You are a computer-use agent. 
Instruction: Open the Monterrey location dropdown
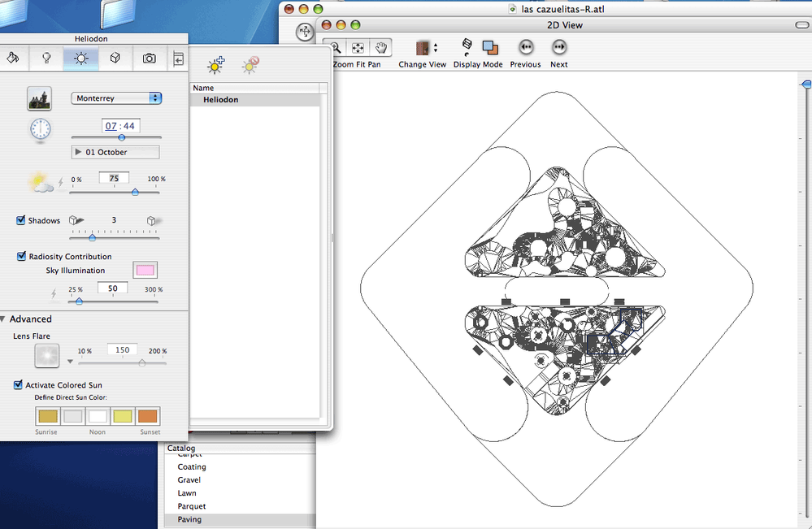tap(117, 98)
